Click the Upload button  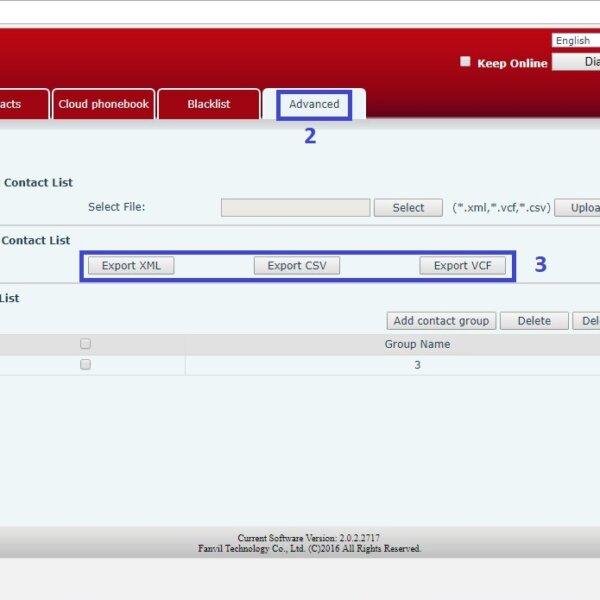(x=578, y=208)
